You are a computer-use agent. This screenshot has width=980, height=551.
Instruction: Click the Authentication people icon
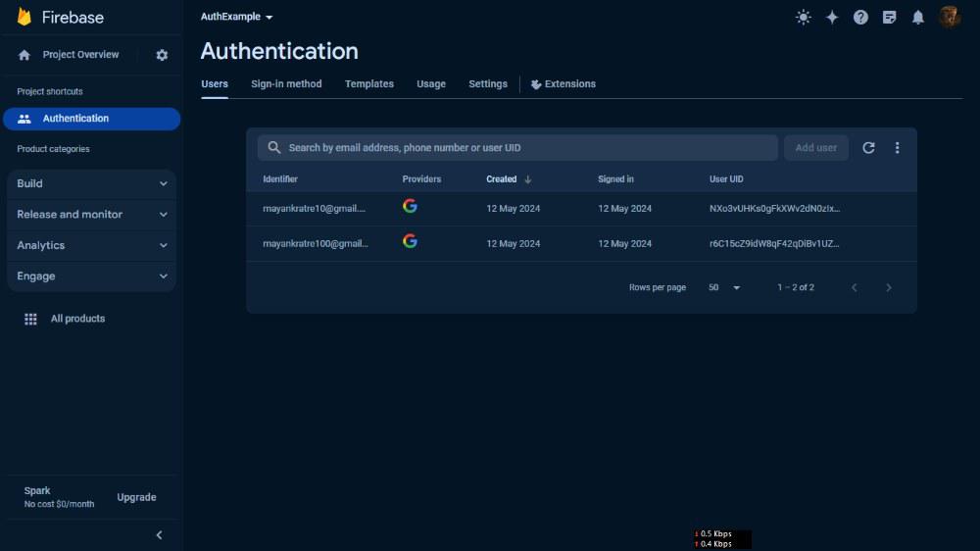(x=24, y=119)
